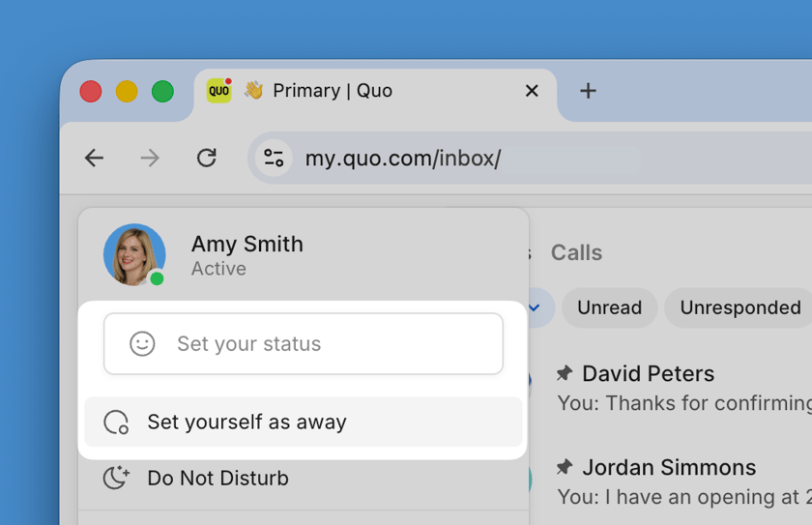Click 'You: I have an opening' message preview
Viewport: 812px width, 525px height.
click(684, 497)
